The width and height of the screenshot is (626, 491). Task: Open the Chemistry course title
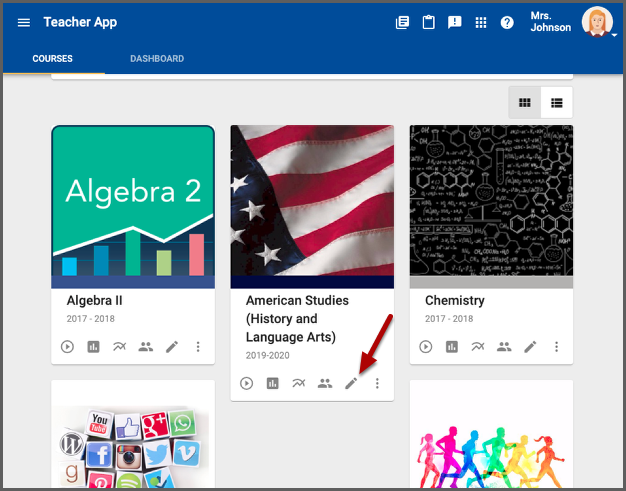pos(454,300)
